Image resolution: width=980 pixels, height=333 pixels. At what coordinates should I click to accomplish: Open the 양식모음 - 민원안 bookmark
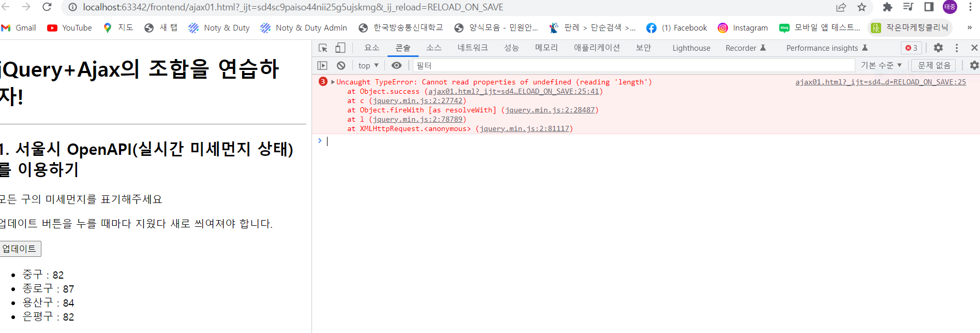[496, 28]
